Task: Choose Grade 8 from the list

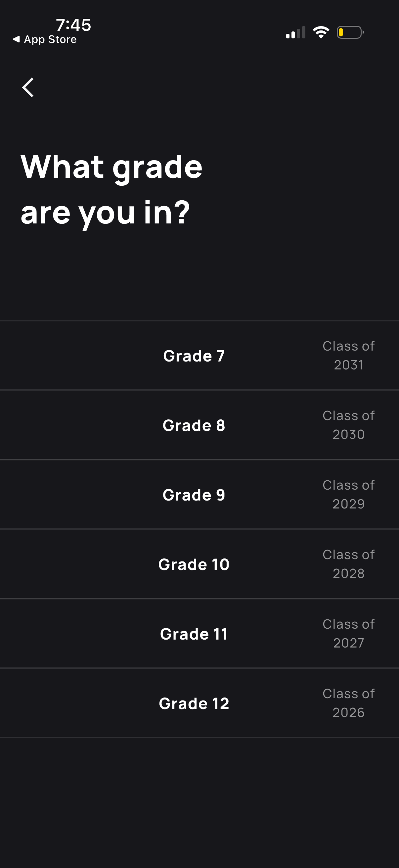Action: coord(194,425)
